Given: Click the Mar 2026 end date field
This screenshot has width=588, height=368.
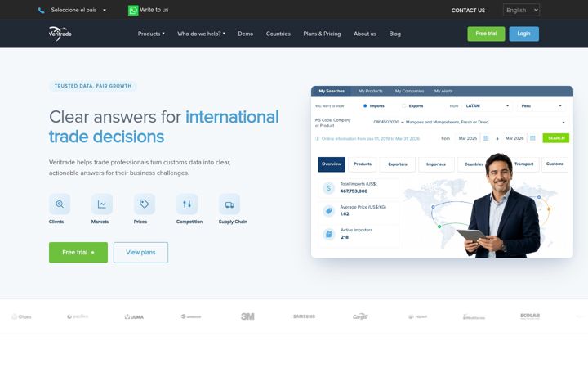Looking at the screenshot, I should (x=514, y=138).
